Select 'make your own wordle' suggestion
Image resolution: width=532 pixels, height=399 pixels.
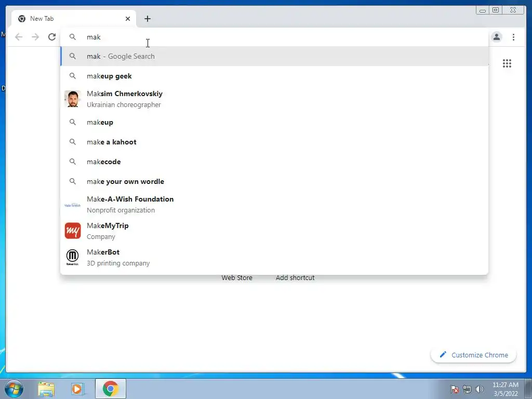[274, 181]
